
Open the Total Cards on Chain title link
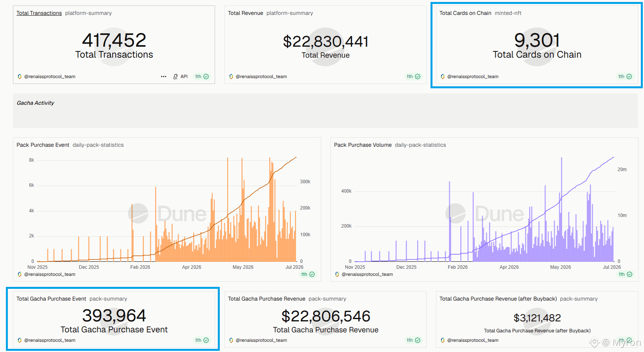(x=465, y=13)
